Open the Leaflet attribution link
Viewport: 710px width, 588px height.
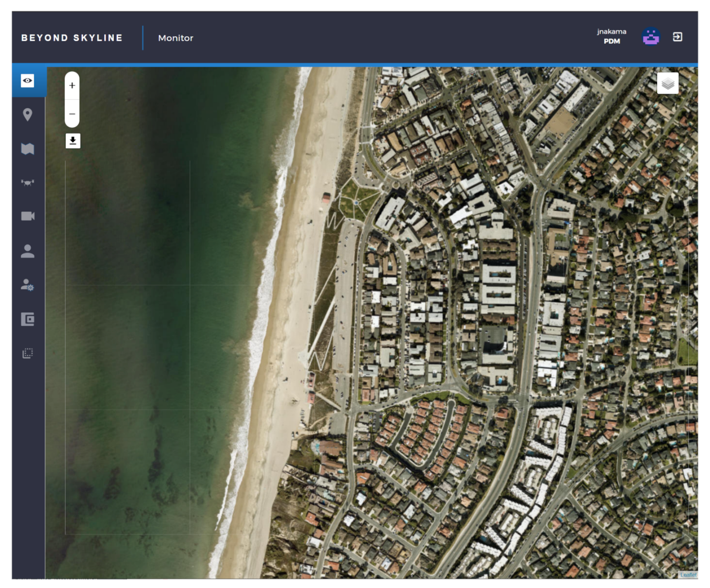point(688,575)
